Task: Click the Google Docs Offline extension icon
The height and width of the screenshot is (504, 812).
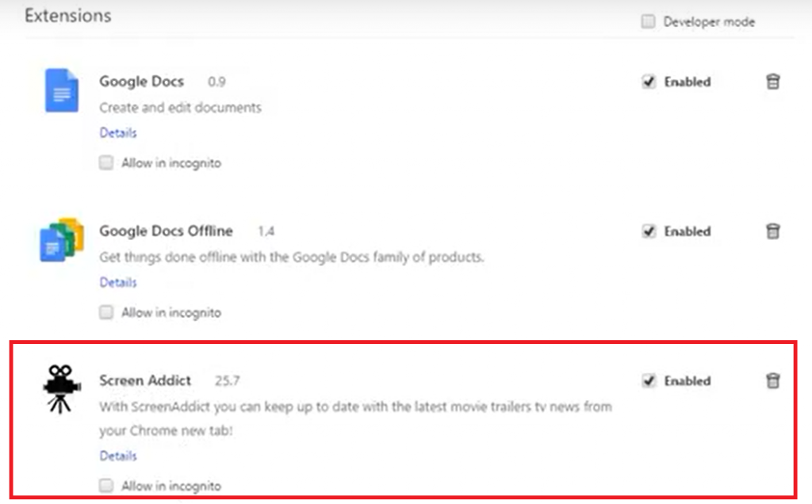Action: click(61, 239)
